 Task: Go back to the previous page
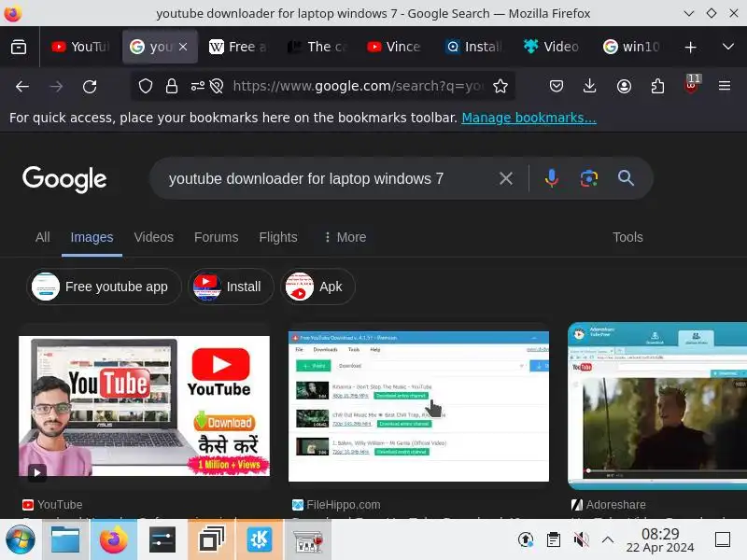(x=21, y=86)
